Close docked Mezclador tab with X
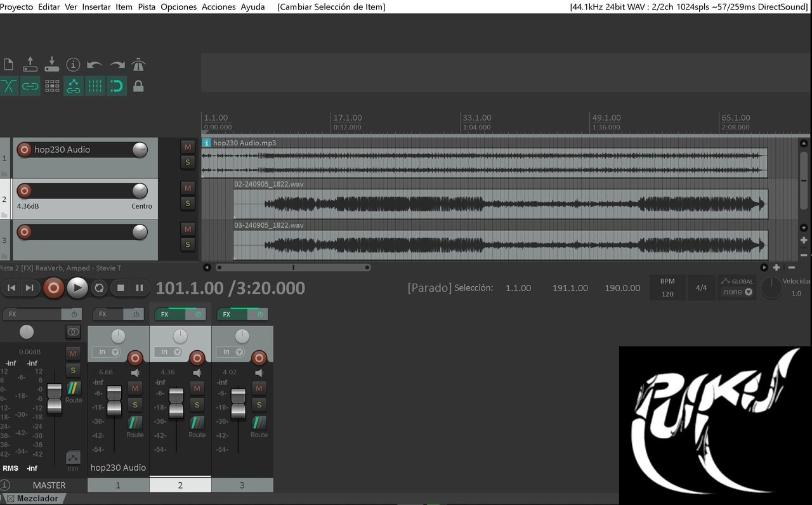The height and width of the screenshot is (505, 812). coord(10,499)
